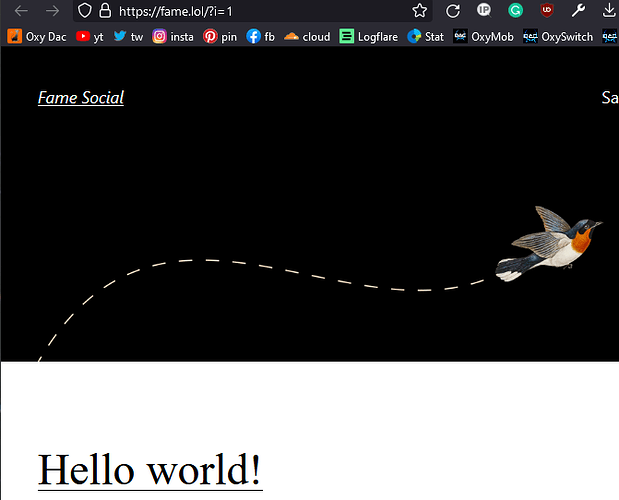
Task: Click the bookmark star icon
Action: point(420,11)
